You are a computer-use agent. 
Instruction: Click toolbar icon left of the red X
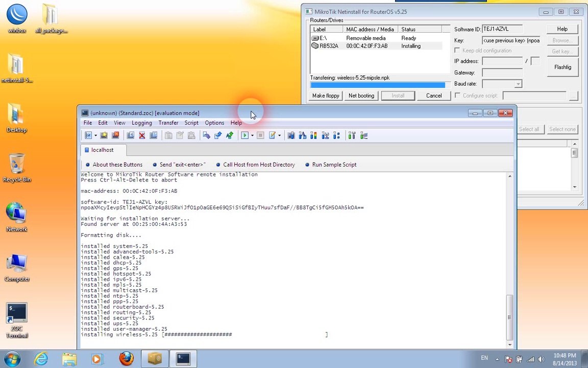click(x=131, y=135)
